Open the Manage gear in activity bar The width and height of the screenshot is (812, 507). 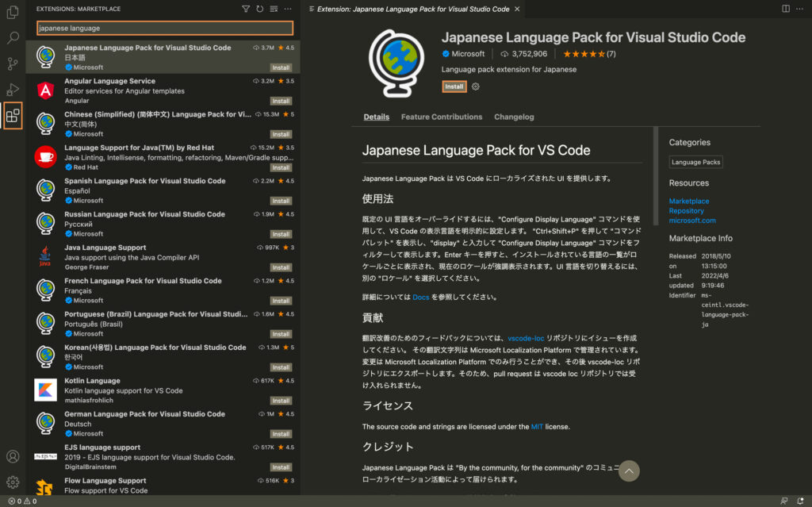13,482
